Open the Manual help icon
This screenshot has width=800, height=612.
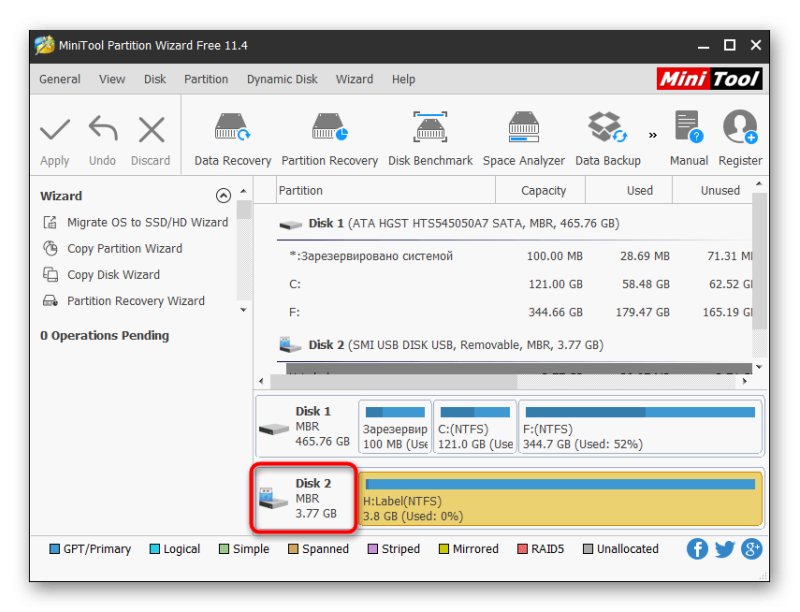point(689,126)
